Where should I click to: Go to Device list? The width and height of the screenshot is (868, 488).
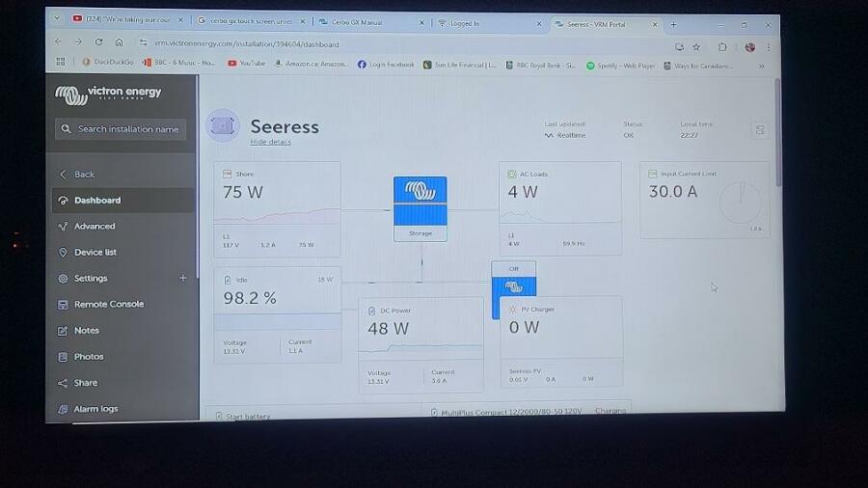coord(95,253)
